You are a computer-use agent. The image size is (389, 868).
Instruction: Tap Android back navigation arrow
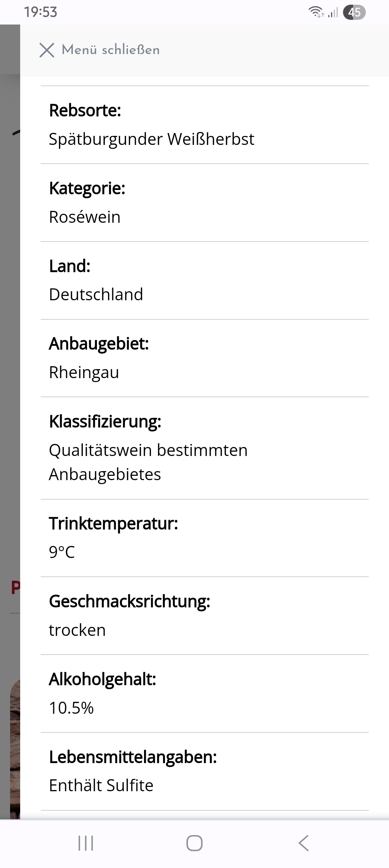(x=304, y=843)
